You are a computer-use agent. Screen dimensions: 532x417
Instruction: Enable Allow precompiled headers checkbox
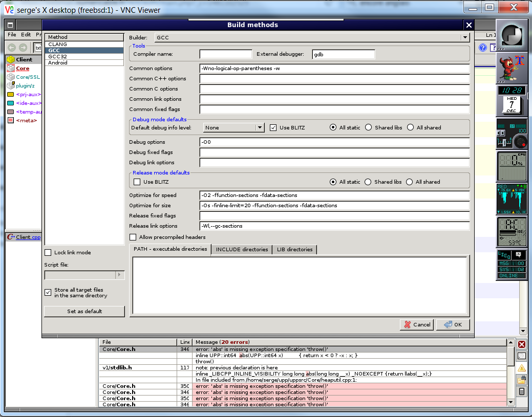[x=133, y=237]
